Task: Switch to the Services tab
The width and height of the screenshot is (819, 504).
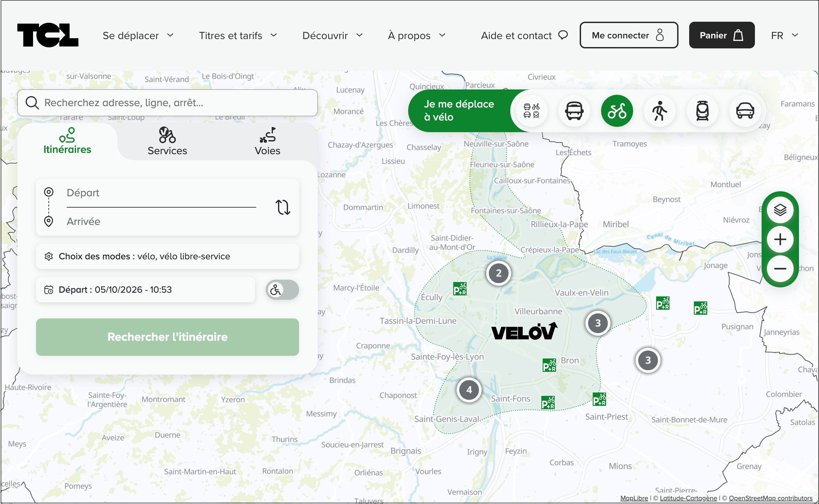Action: pyautogui.click(x=167, y=142)
